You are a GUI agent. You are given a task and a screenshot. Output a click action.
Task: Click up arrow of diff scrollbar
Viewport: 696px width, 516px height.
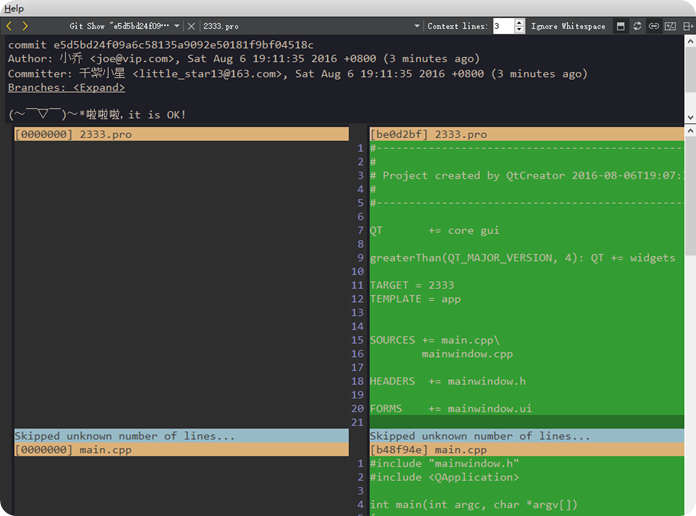(x=690, y=131)
